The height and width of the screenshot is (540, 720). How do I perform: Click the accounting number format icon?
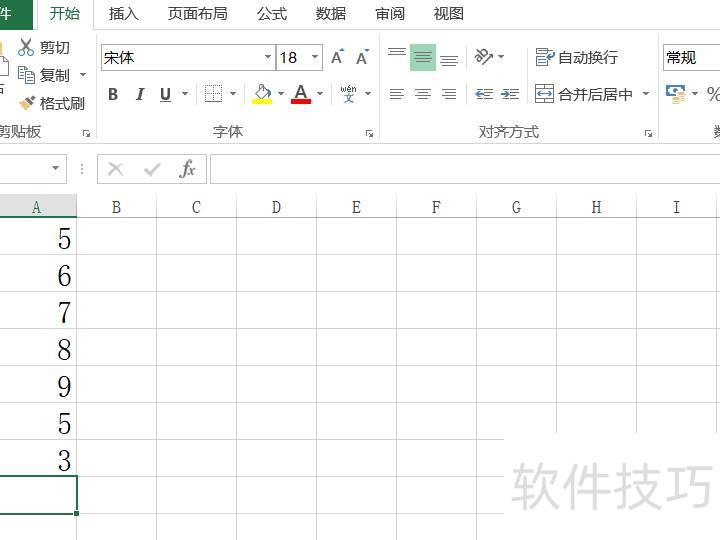[675, 94]
